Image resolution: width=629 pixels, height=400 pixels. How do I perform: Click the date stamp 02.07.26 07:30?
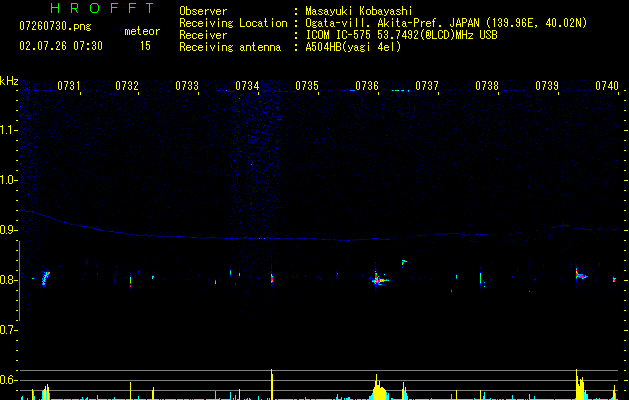coord(61,46)
